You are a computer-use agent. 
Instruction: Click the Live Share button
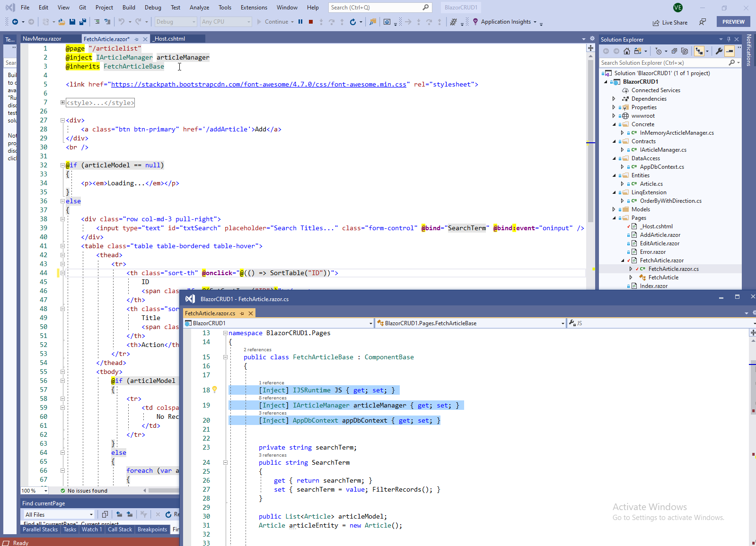[x=670, y=22]
